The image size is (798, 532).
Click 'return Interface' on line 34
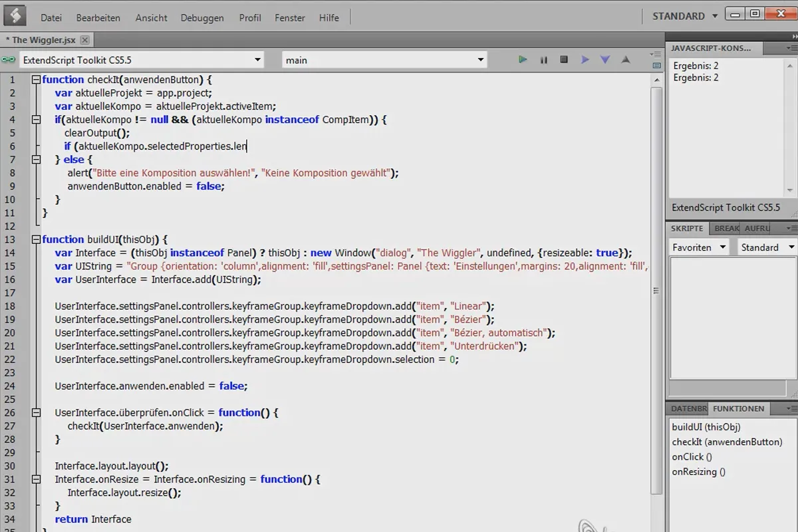tap(93, 519)
